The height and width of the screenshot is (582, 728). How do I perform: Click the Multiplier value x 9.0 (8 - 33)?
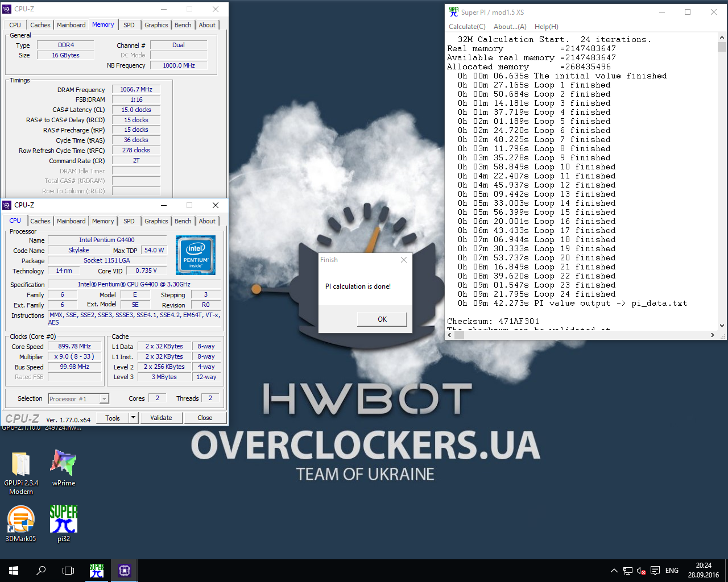(x=75, y=356)
